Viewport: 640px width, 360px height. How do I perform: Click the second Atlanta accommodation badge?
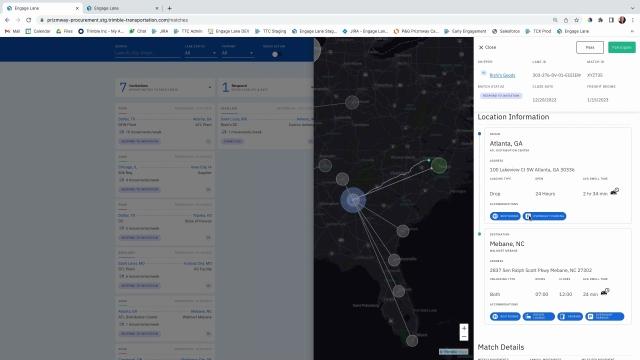click(544, 216)
